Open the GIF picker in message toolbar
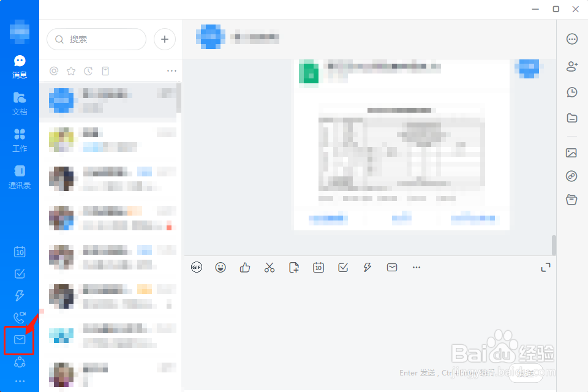The image size is (588, 392). click(197, 268)
